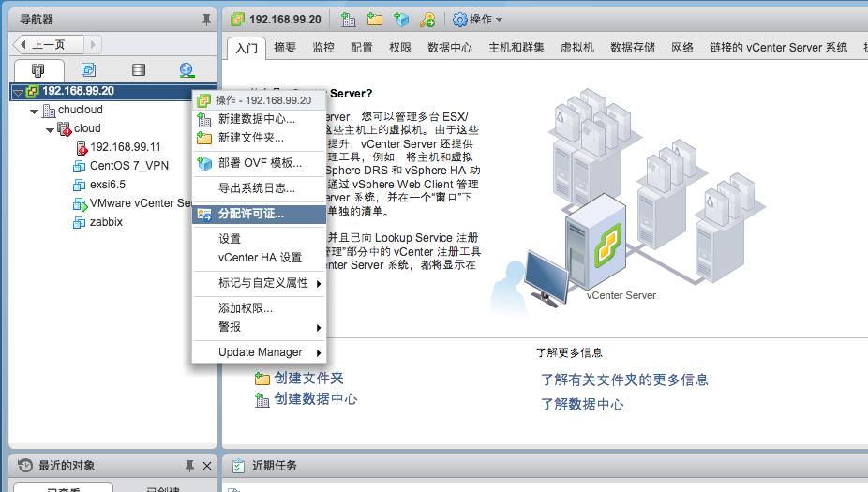This screenshot has width=868, height=492.
Task: Click the vCenter Server illustration
Action: 628,201
